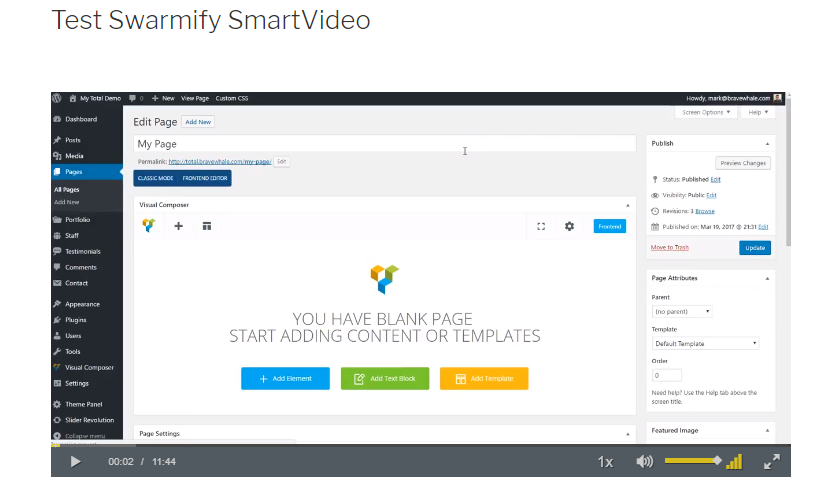838x485 pixels.
Task: Open Tools in the sidebar
Action: click(x=73, y=352)
